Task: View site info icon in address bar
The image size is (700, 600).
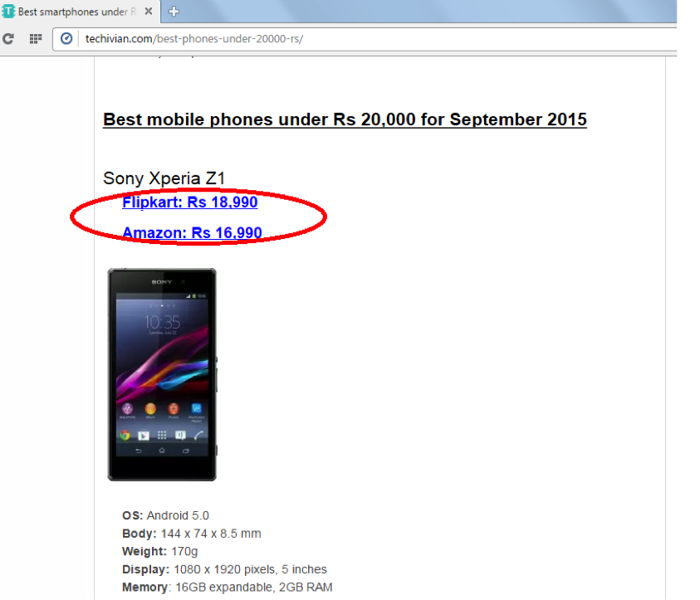Action: pyautogui.click(x=66, y=39)
